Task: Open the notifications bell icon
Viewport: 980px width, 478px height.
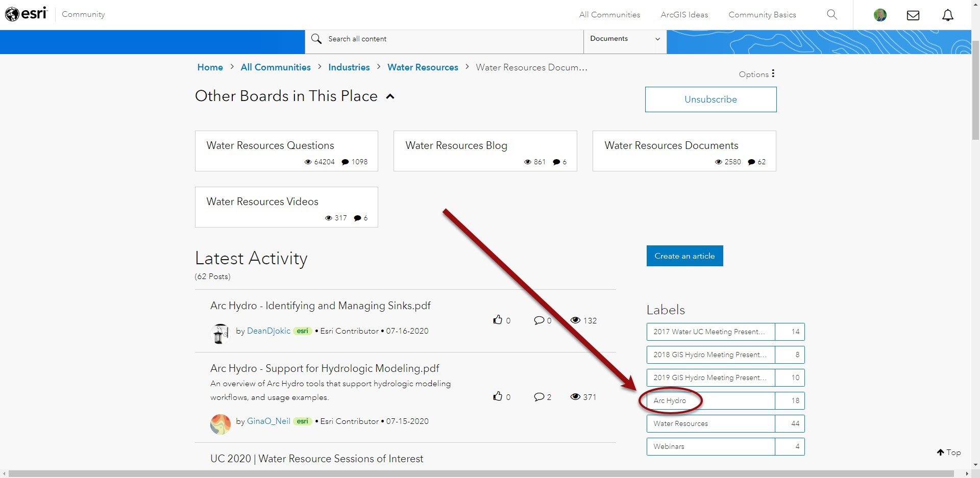Action: [948, 15]
